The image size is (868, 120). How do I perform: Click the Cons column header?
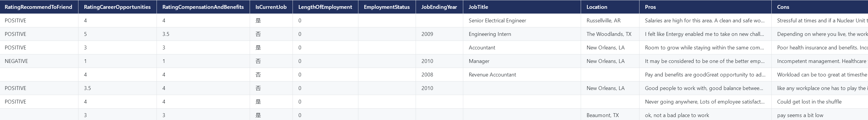tap(783, 7)
